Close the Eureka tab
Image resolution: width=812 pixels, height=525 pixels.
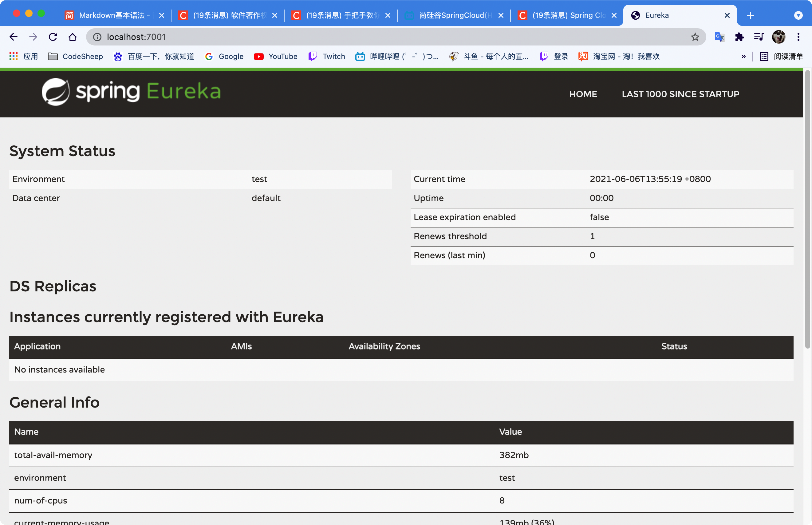click(x=727, y=15)
